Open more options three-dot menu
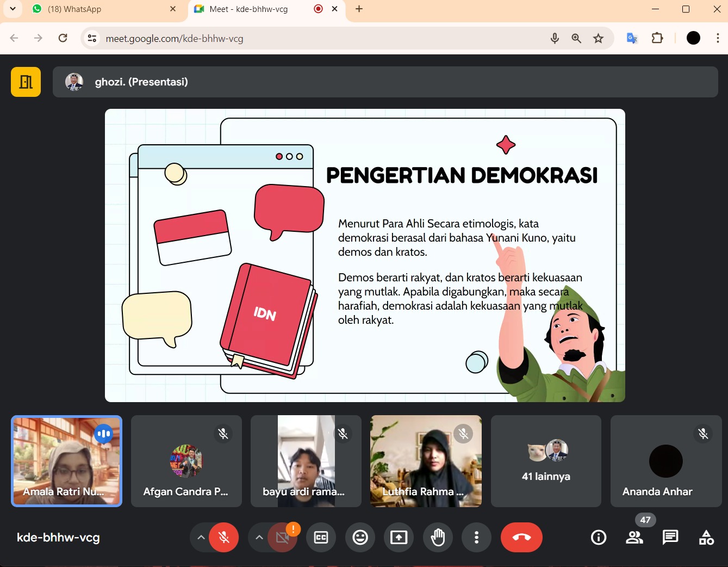The image size is (728, 567). 476,538
